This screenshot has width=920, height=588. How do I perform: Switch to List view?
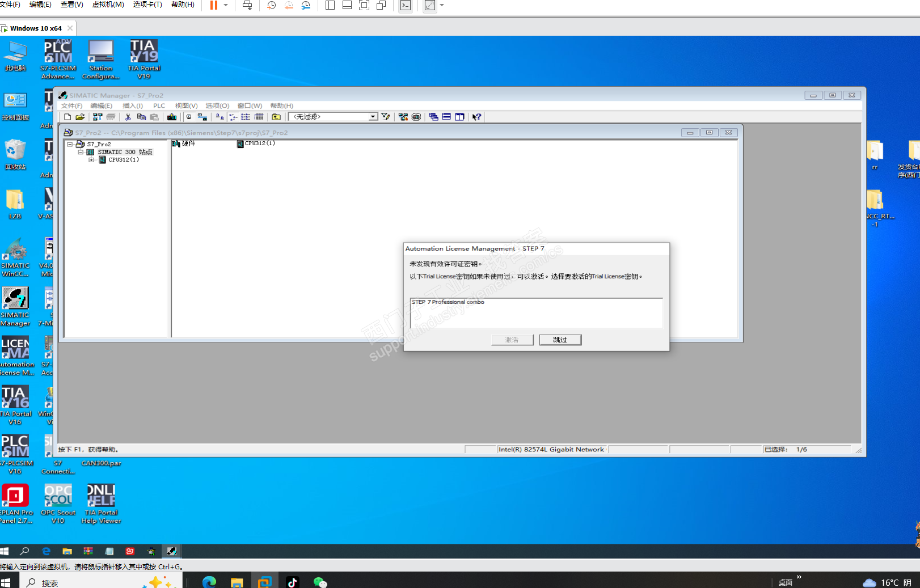point(246,117)
